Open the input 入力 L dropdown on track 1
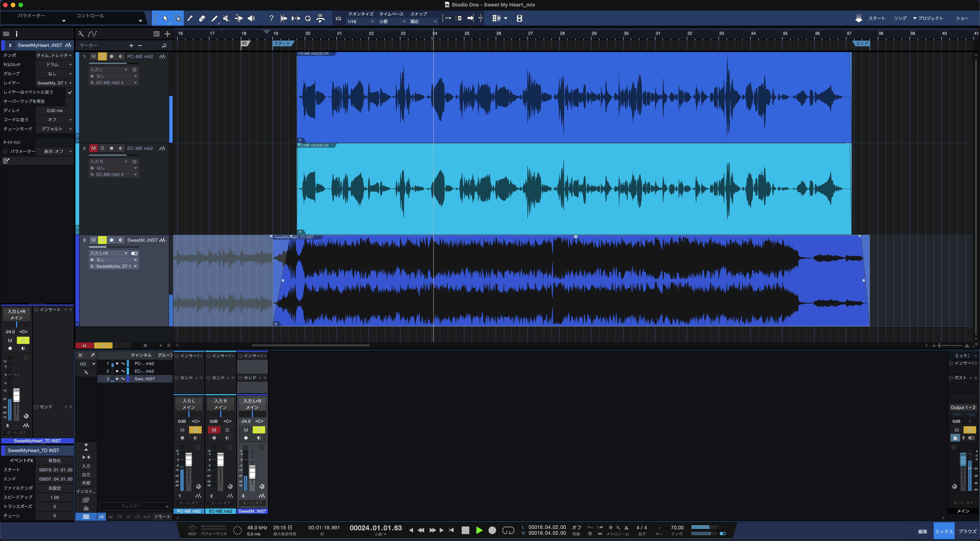Image resolution: width=980 pixels, height=541 pixels. coord(109,70)
